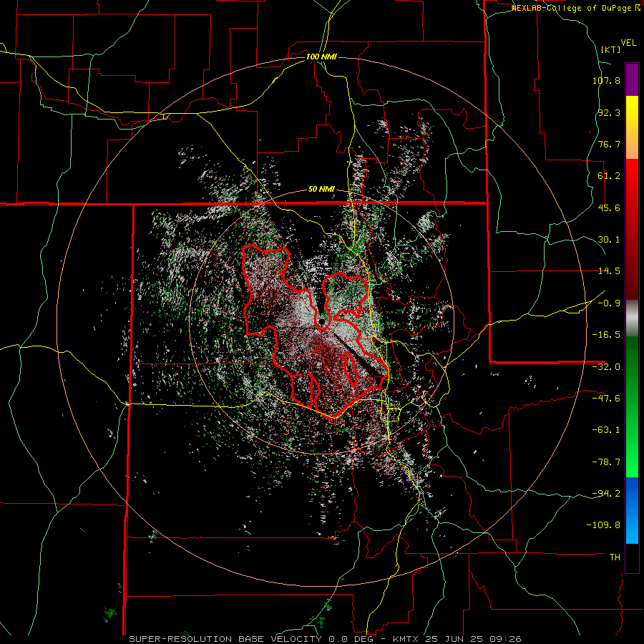Viewport: 644px width, 644px height.
Task: Click the -109.8 velocity scale value
Action: (x=603, y=525)
